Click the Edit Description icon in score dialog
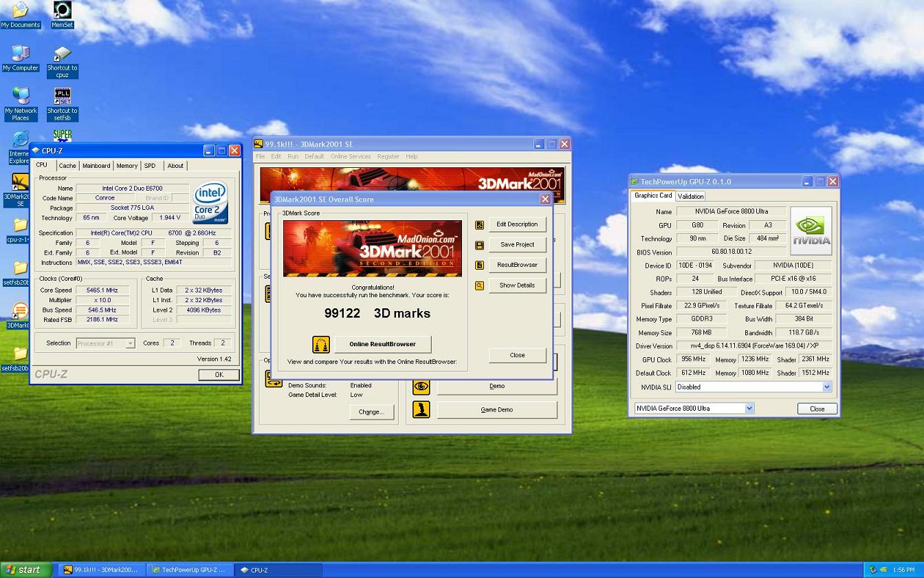The width and height of the screenshot is (924, 578). pos(479,224)
